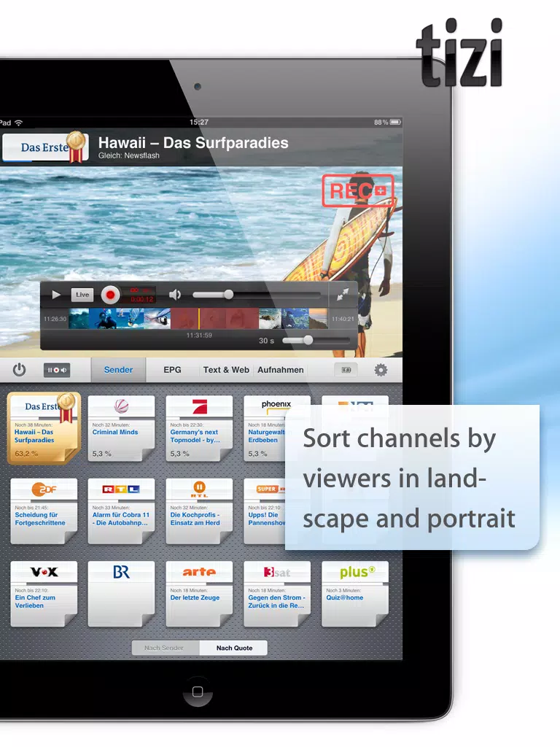Tap the battery status toolbar icon
The height and width of the screenshot is (747, 560).
[x=346, y=370]
